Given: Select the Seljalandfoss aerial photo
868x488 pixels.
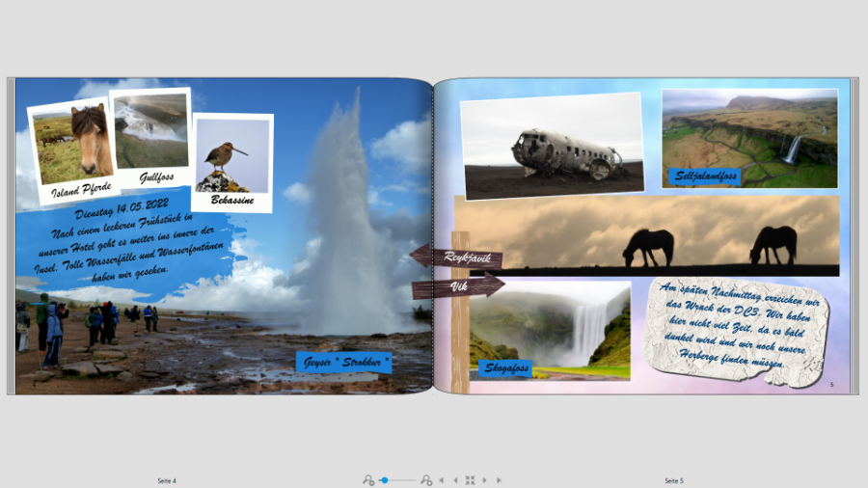Looking at the screenshot, I should [749, 138].
